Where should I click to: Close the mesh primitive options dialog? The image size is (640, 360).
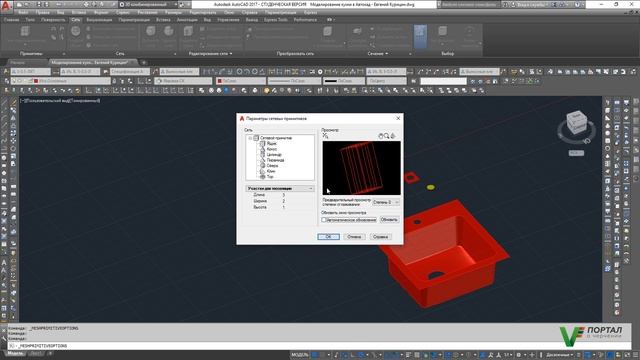click(x=398, y=118)
